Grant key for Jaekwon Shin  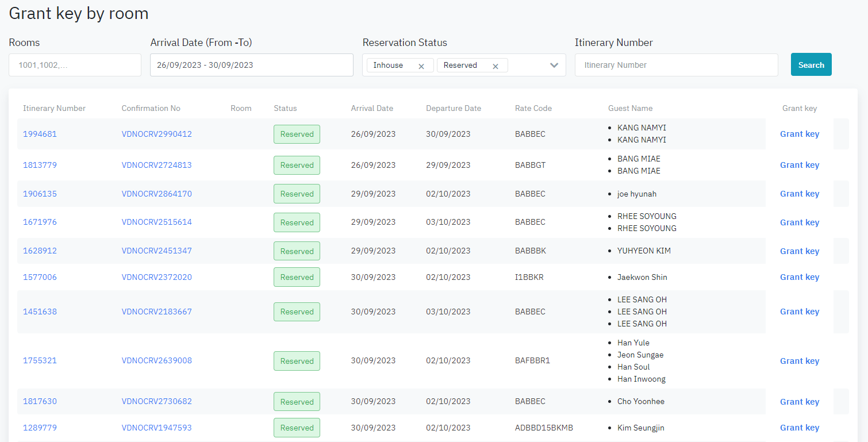point(799,277)
